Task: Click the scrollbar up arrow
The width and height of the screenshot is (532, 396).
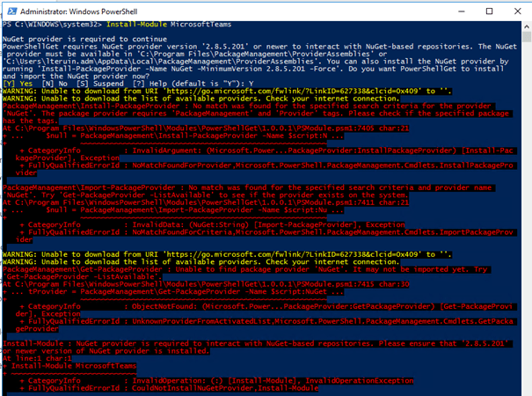Action: 524,25
